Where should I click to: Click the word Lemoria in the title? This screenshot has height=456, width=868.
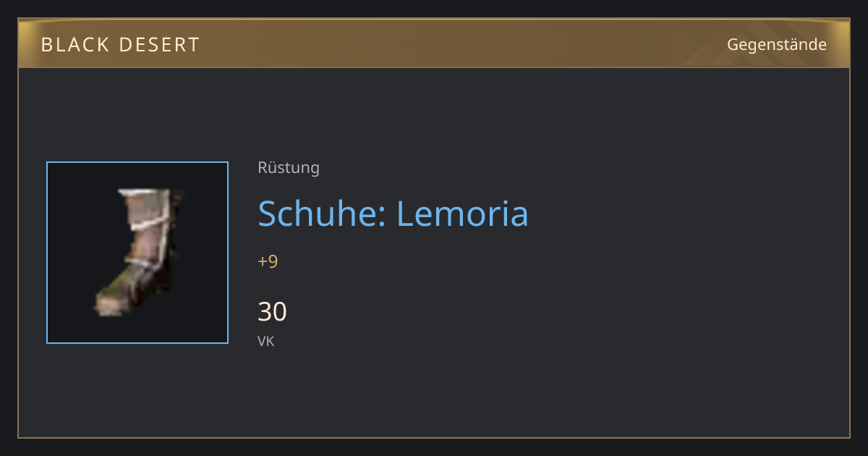(x=462, y=213)
